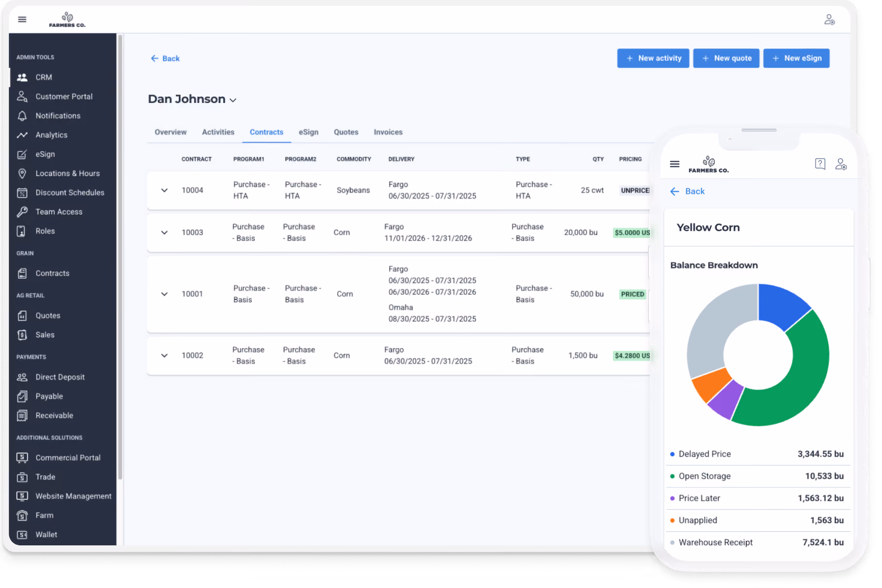Click the Wallet icon in sidebar

[22, 535]
